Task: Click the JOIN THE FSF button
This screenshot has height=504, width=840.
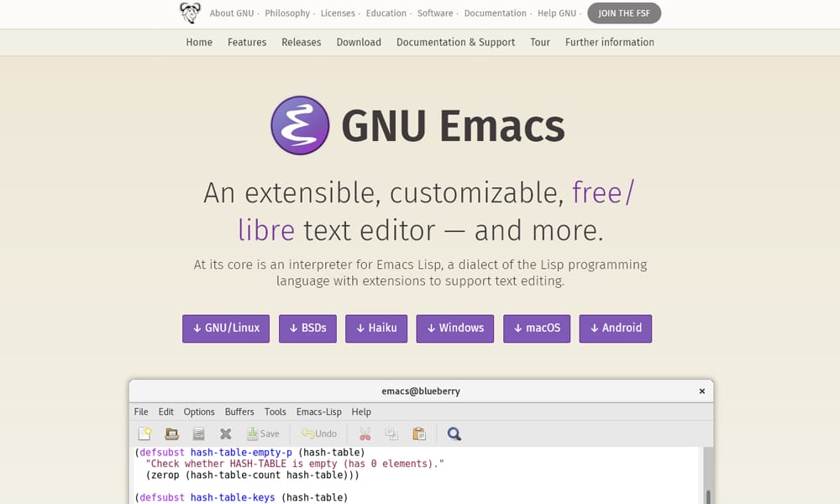Action: [x=624, y=13]
